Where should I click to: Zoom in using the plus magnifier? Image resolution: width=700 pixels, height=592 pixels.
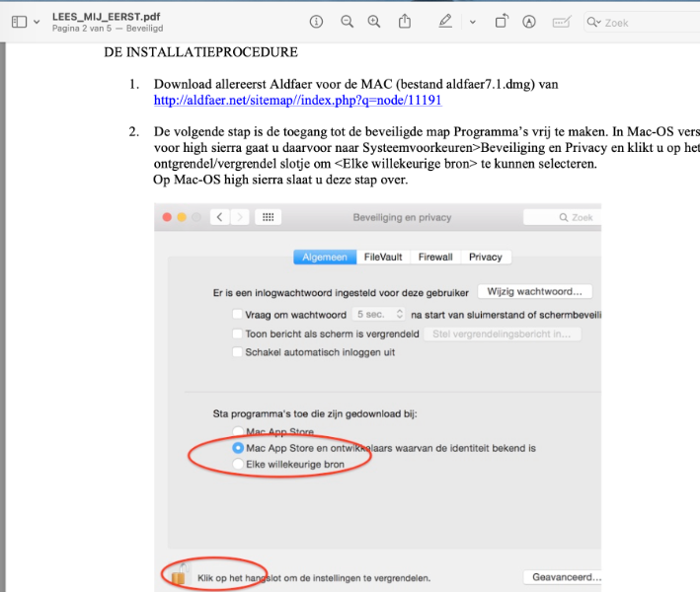374,22
